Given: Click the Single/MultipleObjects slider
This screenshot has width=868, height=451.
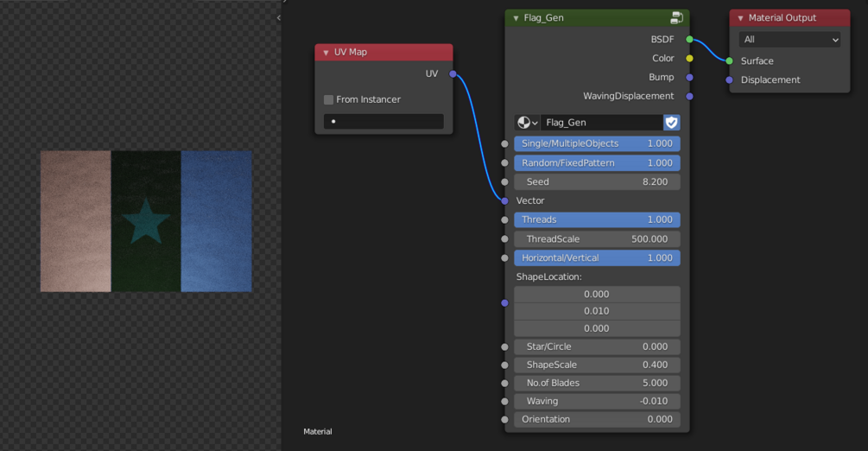Looking at the screenshot, I should click(597, 143).
